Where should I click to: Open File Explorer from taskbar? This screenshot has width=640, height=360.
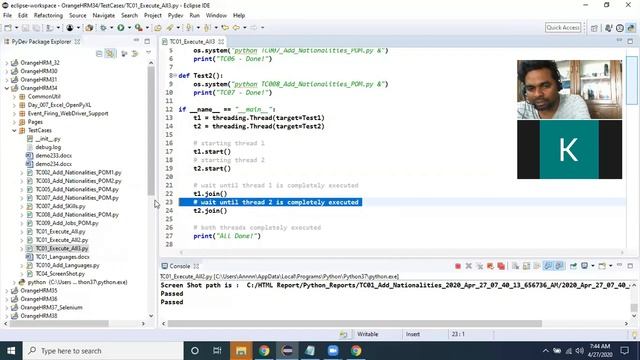click(x=241, y=351)
